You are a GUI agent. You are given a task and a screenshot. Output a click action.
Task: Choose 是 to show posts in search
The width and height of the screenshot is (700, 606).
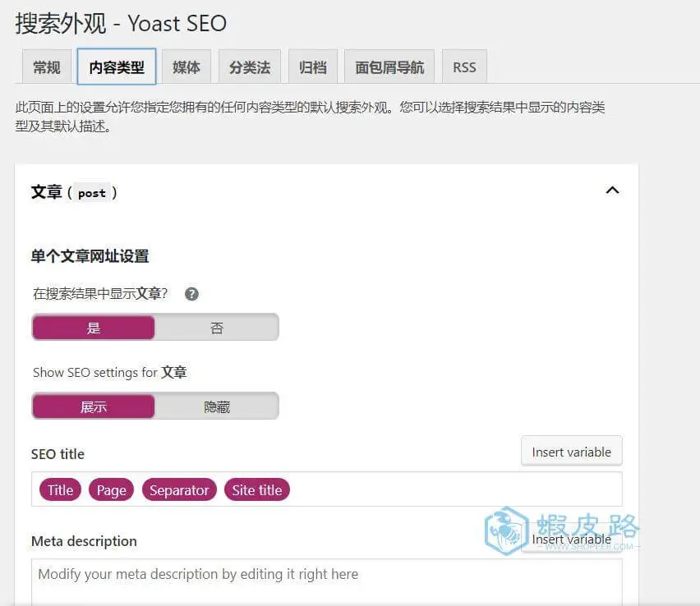94,328
